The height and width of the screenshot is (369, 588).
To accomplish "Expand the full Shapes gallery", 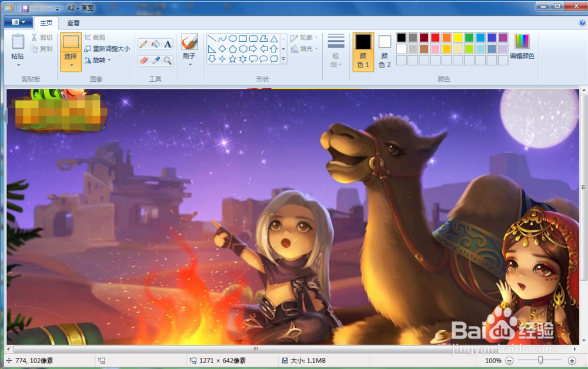I will (283, 59).
